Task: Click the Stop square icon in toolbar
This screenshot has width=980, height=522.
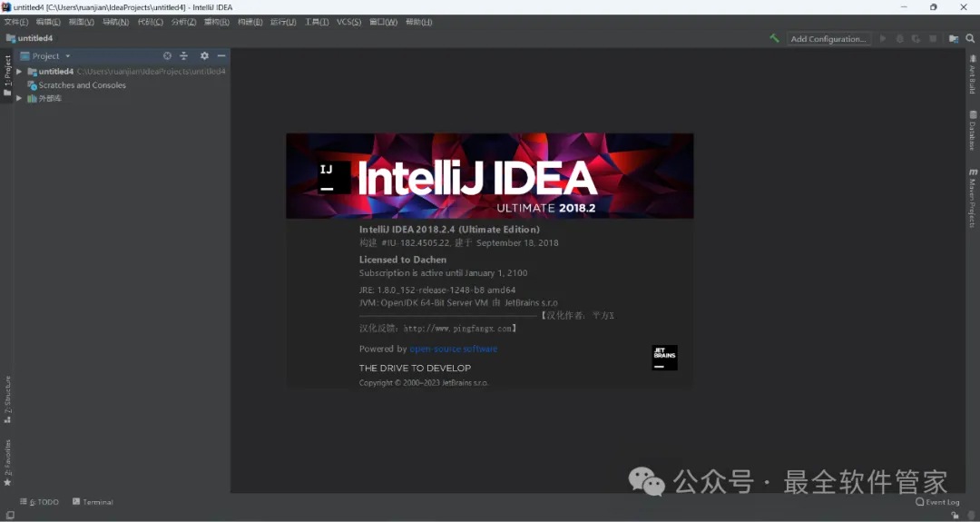Action: tap(933, 38)
